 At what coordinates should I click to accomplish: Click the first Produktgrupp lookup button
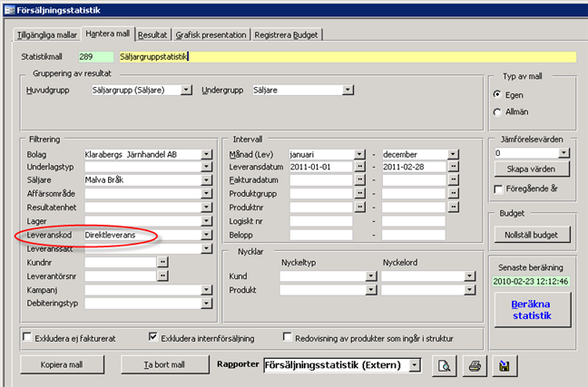359,194
